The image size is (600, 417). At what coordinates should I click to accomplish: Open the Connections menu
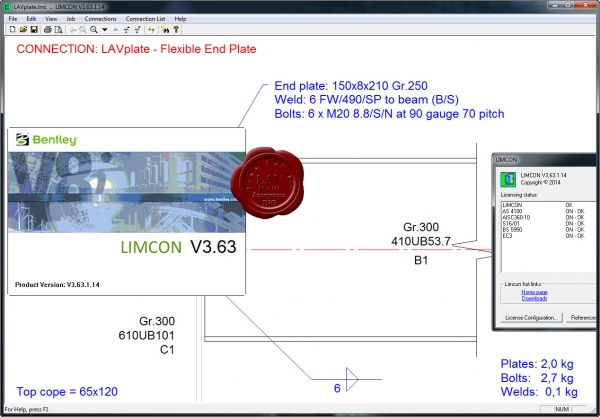click(x=100, y=19)
